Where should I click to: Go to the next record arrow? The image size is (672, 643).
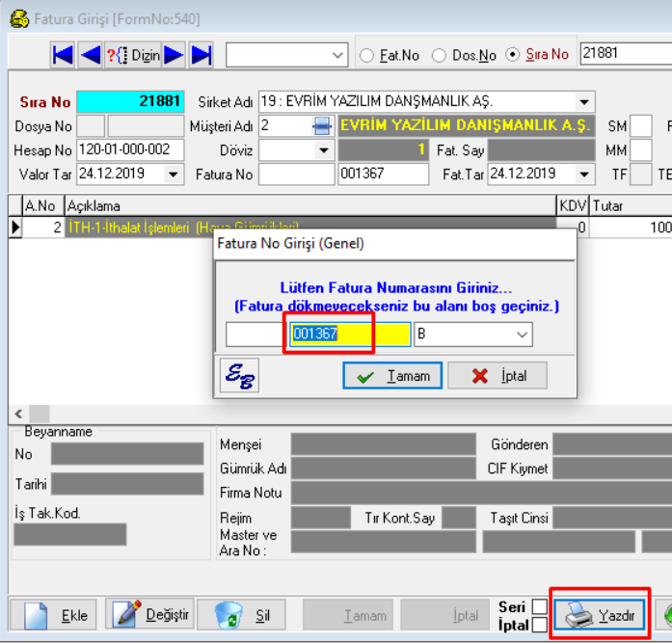174,55
